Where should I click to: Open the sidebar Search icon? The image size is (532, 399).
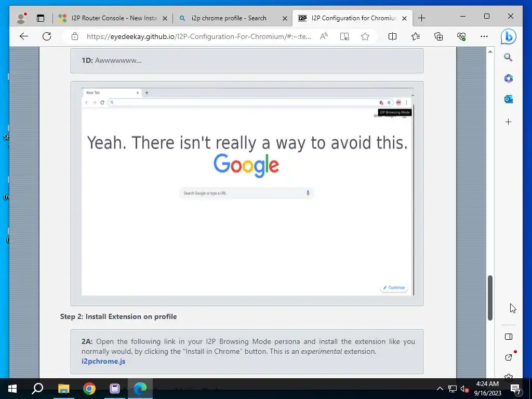click(x=508, y=57)
